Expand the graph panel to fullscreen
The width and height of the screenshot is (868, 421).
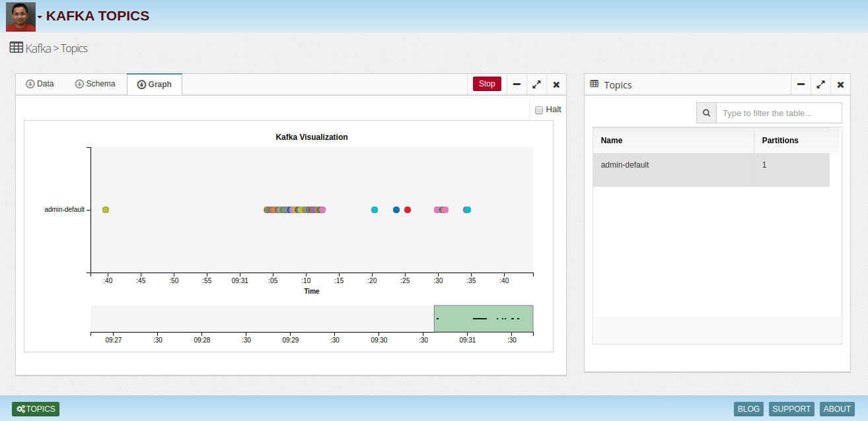click(536, 84)
